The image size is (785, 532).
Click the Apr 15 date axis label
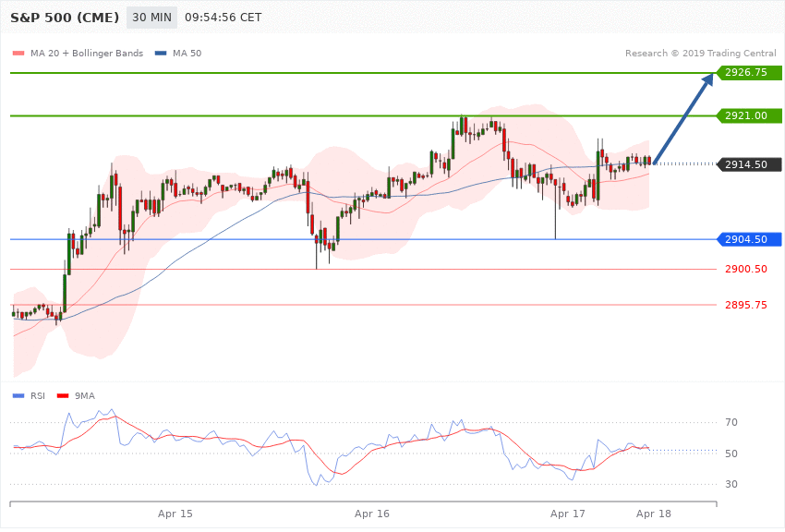click(x=175, y=514)
